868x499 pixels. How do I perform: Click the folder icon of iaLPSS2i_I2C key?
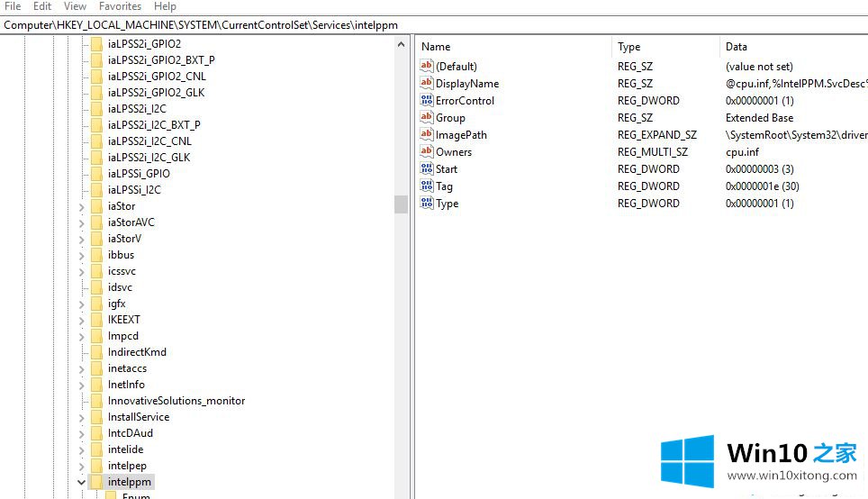click(x=97, y=109)
